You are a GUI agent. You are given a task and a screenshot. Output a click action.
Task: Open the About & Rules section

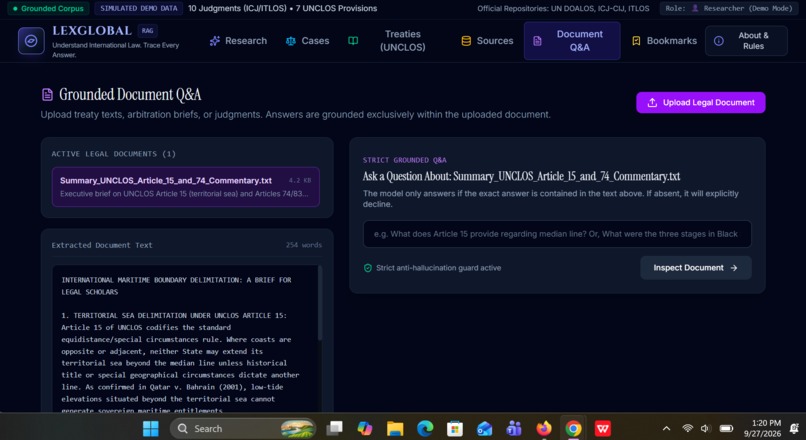coord(746,41)
